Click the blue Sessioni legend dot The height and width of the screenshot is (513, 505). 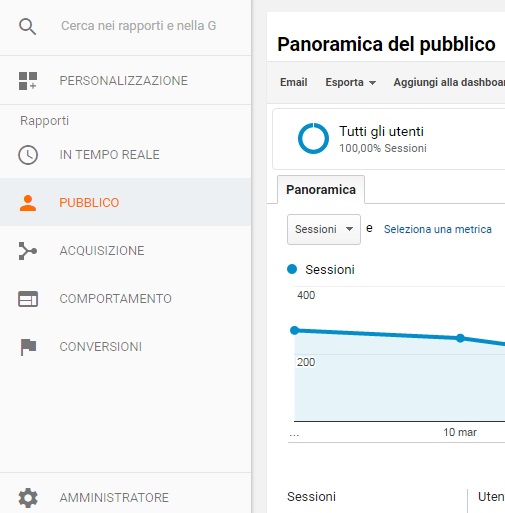tap(292, 269)
